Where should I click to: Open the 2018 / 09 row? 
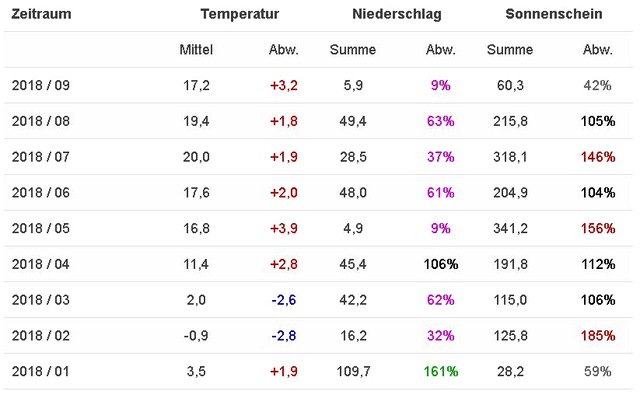coord(318,85)
